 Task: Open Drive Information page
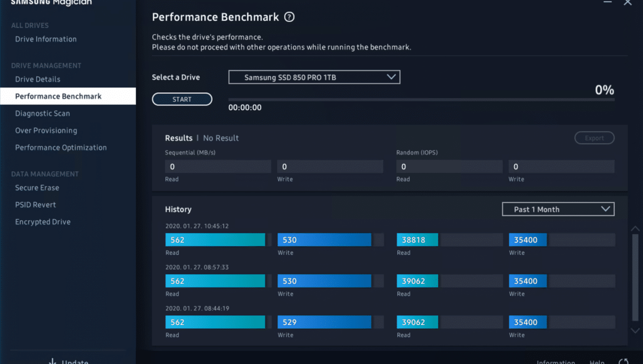coord(46,40)
